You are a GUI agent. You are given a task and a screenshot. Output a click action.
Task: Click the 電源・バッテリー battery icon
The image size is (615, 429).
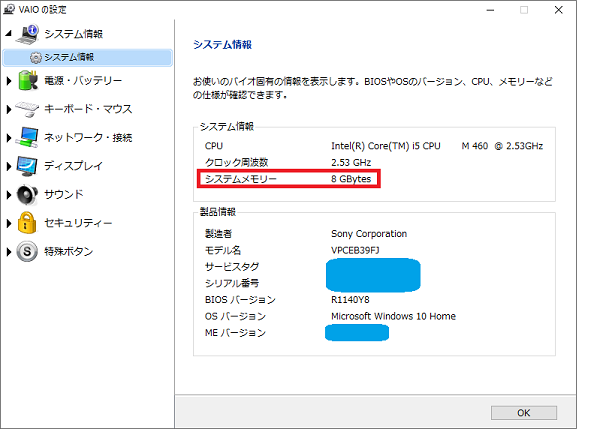click(28, 80)
